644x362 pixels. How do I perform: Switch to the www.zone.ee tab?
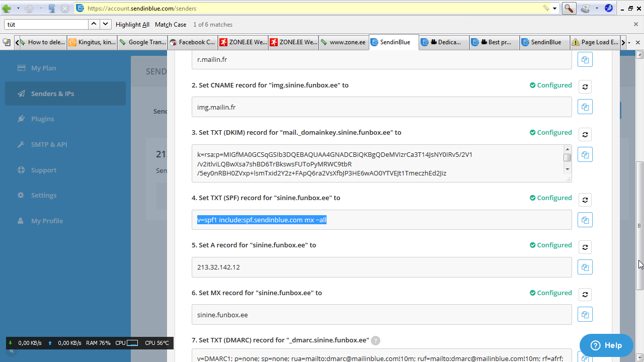tap(344, 42)
